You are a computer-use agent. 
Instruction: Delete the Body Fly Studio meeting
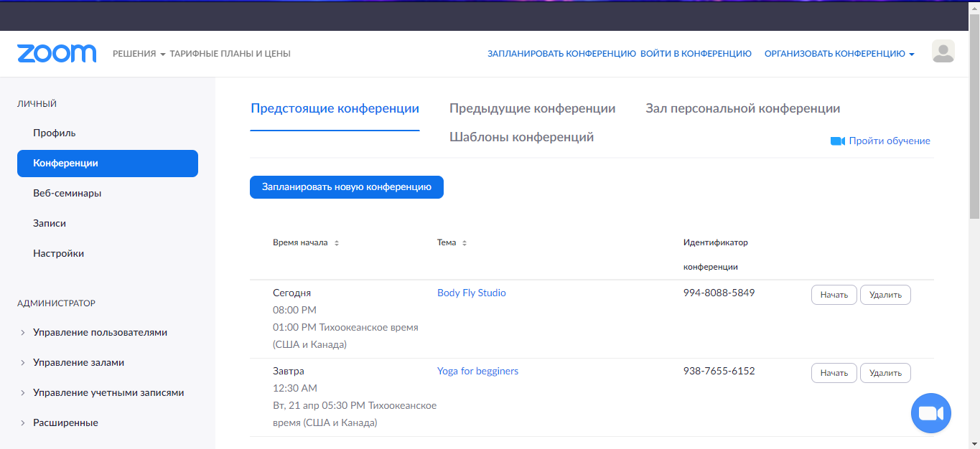885,295
